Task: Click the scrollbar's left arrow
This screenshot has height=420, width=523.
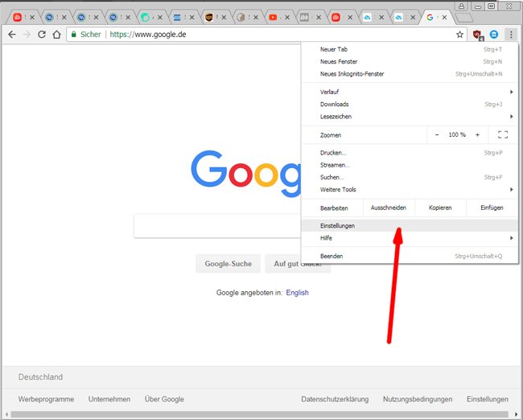Action: pos(6,414)
